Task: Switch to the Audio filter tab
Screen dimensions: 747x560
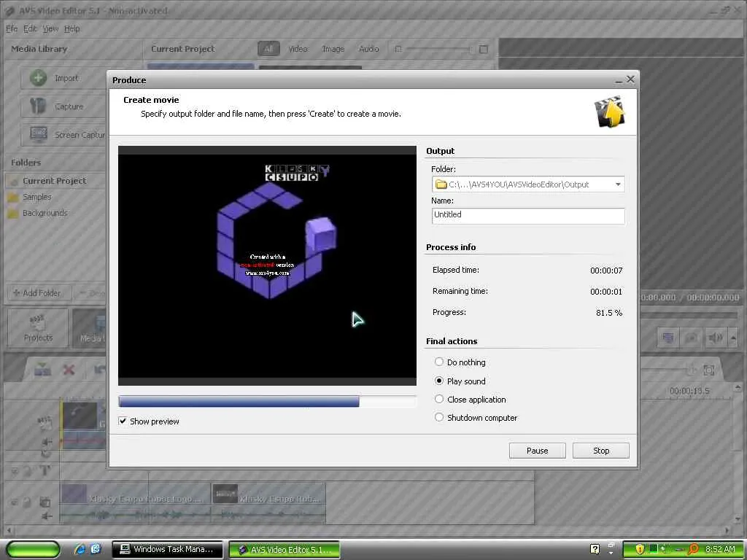Action: click(x=368, y=49)
